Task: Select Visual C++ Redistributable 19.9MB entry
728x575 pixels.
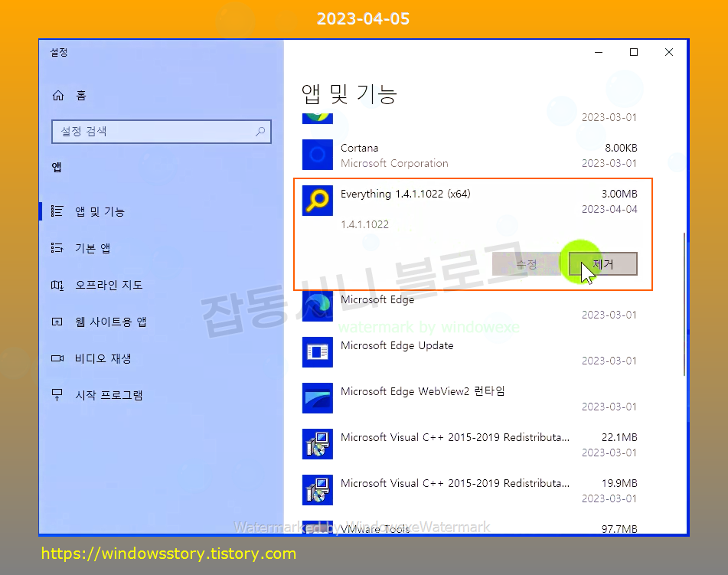Action: 469,491
